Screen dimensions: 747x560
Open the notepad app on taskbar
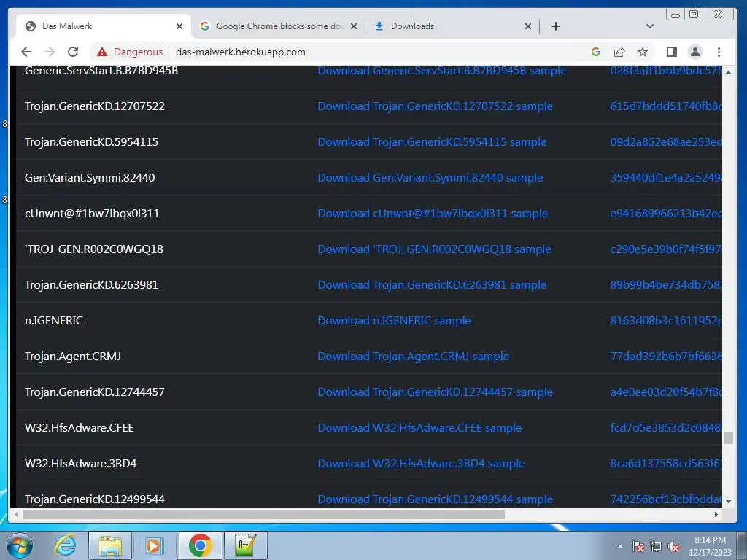coord(245,545)
